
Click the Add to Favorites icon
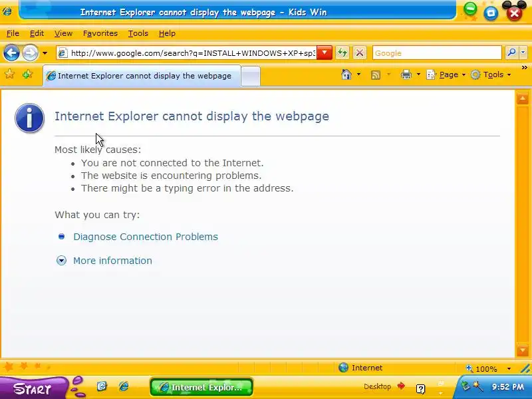pyautogui.click(x=27, y=74)
